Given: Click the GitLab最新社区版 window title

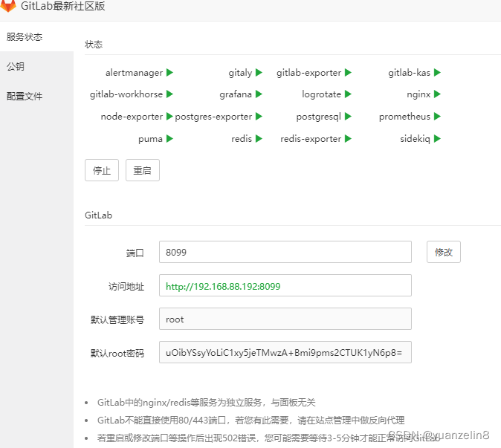Looking at the screenshot, I should pos(63,6).
